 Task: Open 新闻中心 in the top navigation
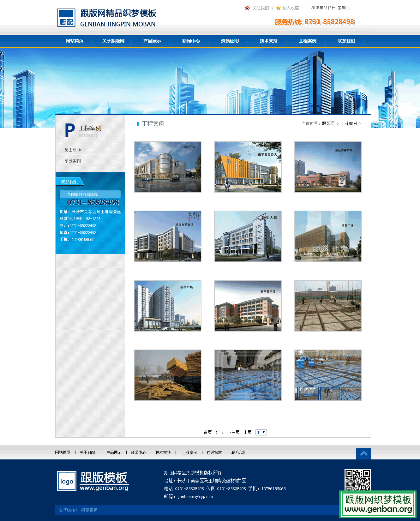coord(191,41)
